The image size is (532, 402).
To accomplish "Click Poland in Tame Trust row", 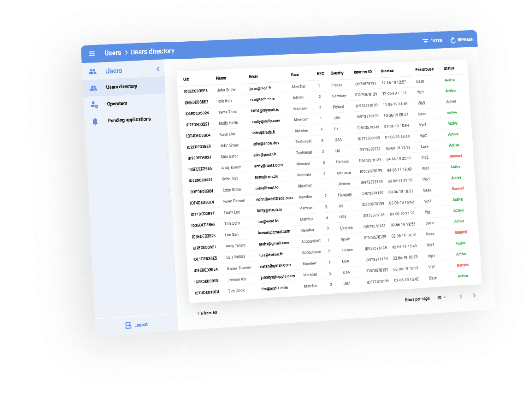I will (338, 107).
